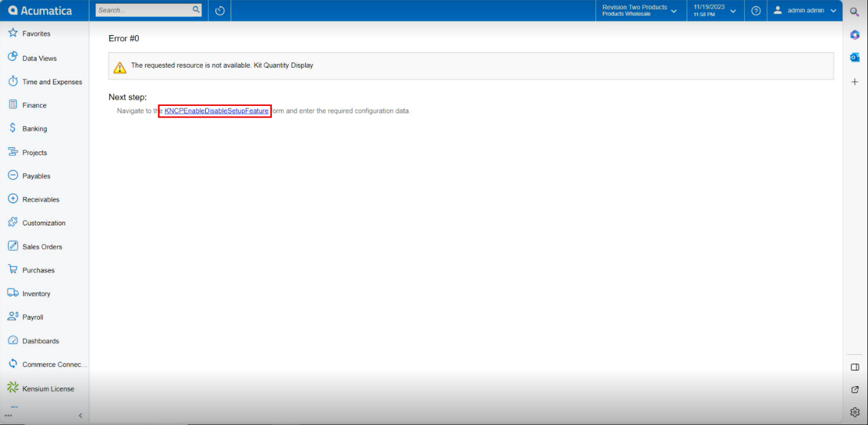Open business date and time selector
The width and height of the screenshot is (868, 425).
713,10
